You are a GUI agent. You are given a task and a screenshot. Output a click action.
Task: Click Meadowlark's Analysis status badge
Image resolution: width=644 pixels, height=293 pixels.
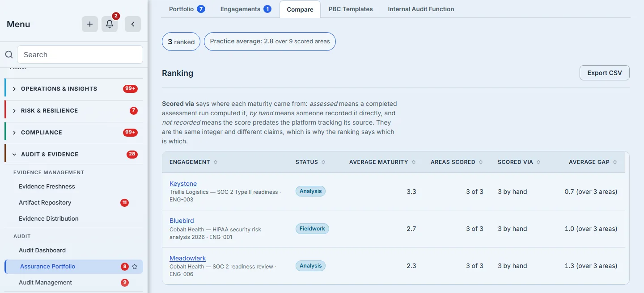pos(310,266)
